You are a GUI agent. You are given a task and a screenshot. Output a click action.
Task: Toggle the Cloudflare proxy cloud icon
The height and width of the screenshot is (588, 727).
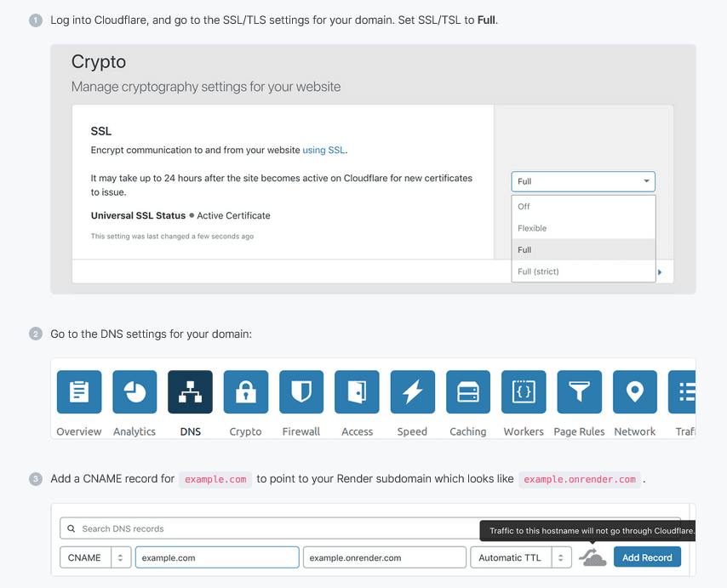[x=592, y=558]
